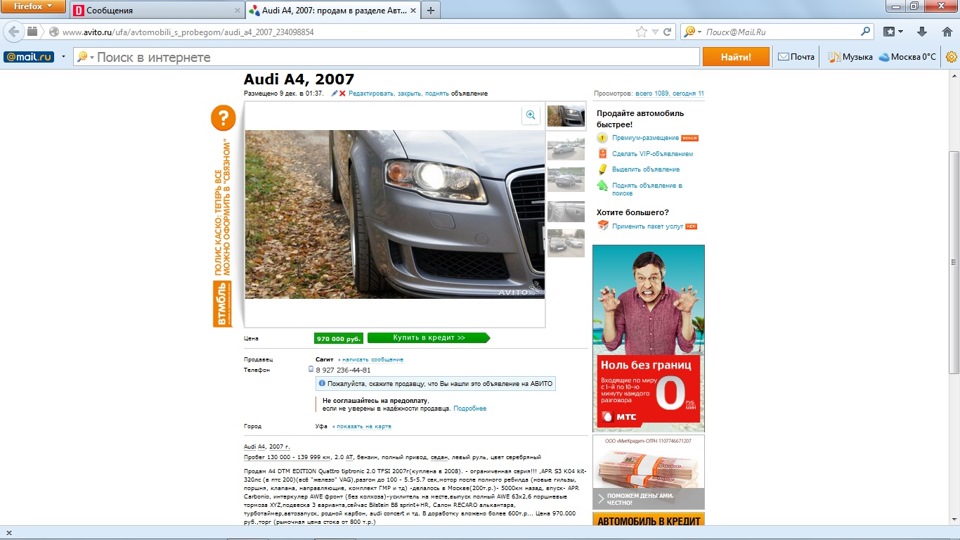The image size is (960, 540).
Task: Click the pencil edit icon
Action: pos(334,94)
